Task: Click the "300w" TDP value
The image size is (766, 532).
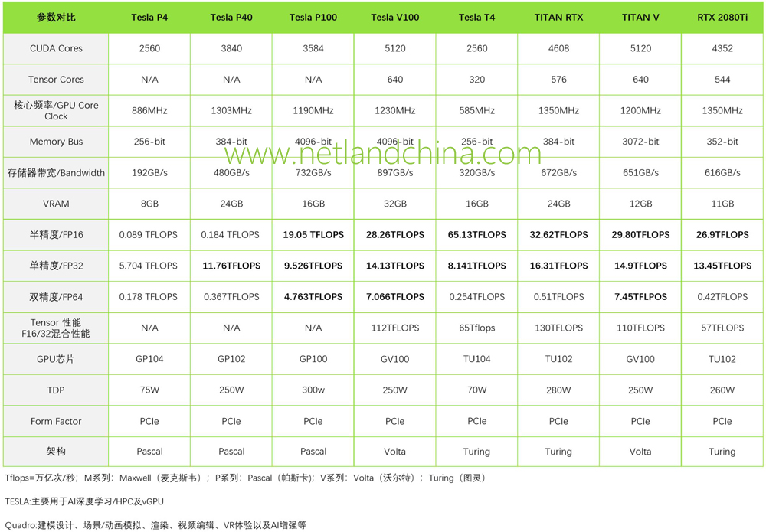Action: point(313,390)
